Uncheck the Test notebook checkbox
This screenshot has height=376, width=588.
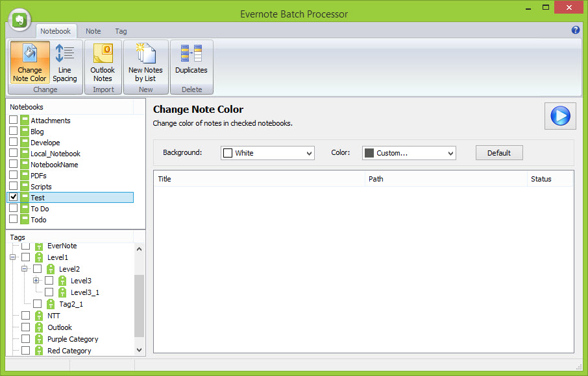(x=14, y=197)
